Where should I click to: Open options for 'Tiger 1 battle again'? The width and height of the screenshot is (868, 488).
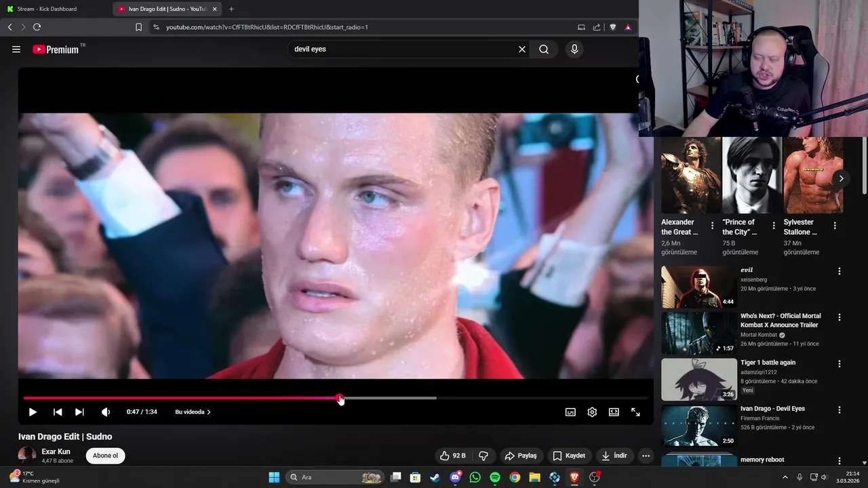click(839, 364)
